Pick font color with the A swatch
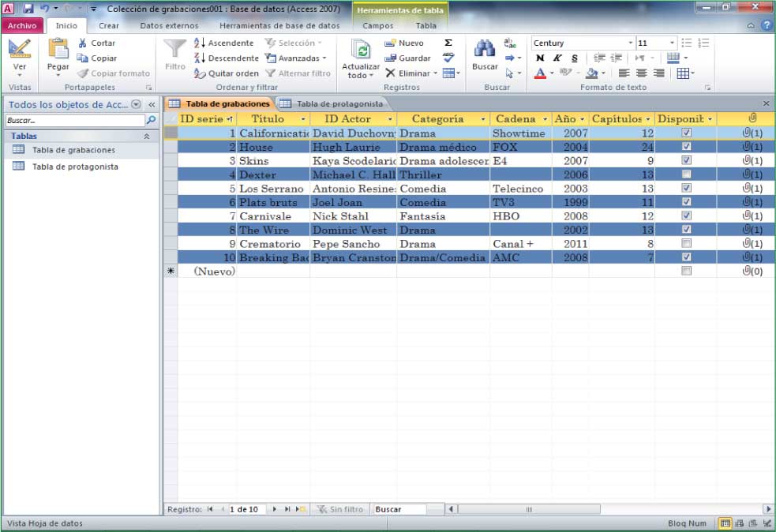 pos(540,73)
